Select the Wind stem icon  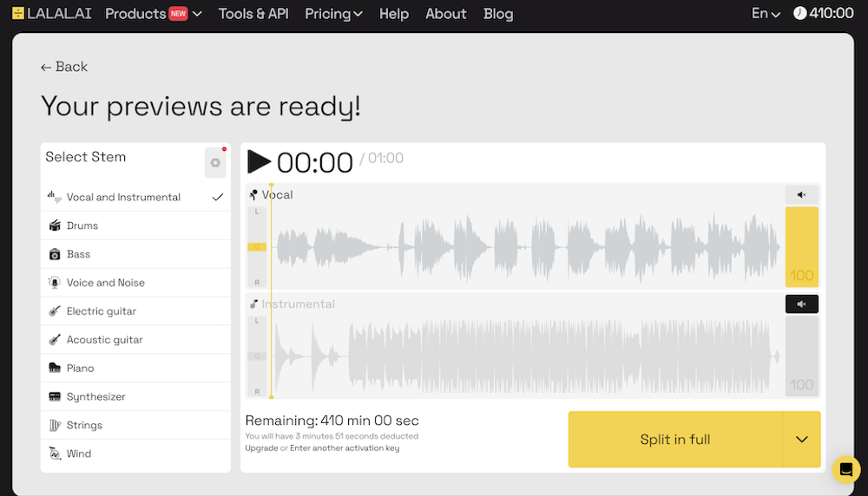pos(55,454)
